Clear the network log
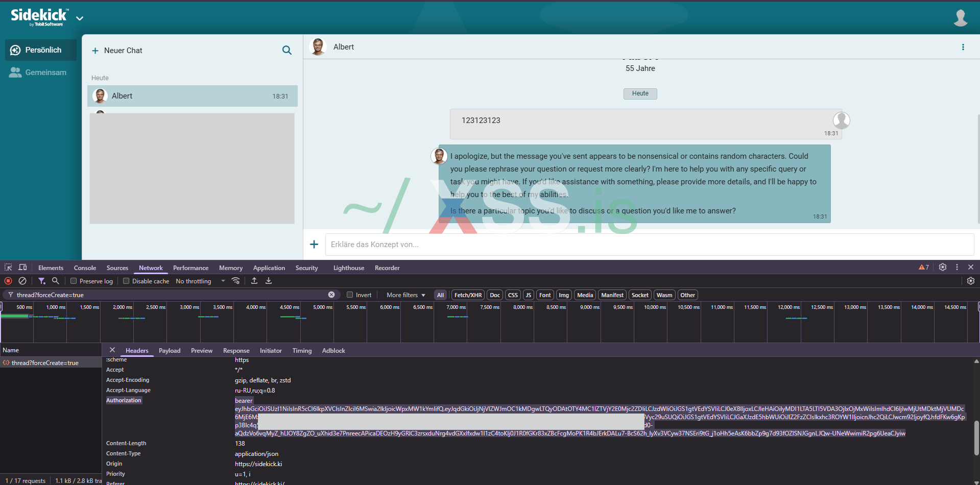980x485 pixels. pos(22,281)
